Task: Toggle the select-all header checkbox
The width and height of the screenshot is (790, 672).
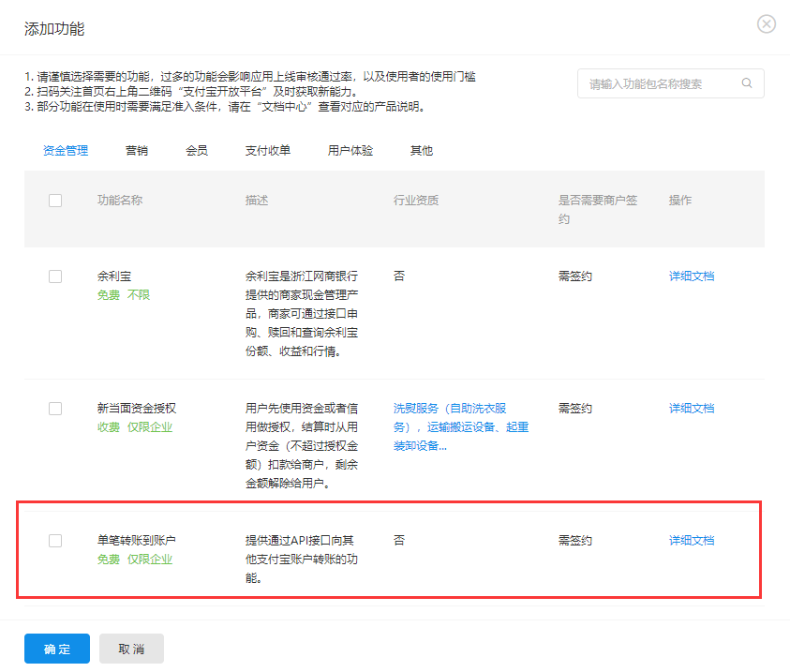Action: point(55,201)
